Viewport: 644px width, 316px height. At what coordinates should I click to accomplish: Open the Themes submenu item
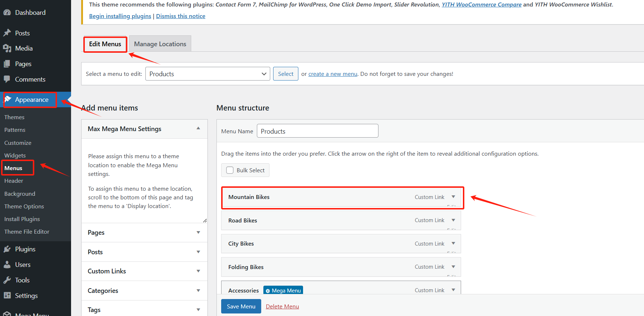point(14,117)
